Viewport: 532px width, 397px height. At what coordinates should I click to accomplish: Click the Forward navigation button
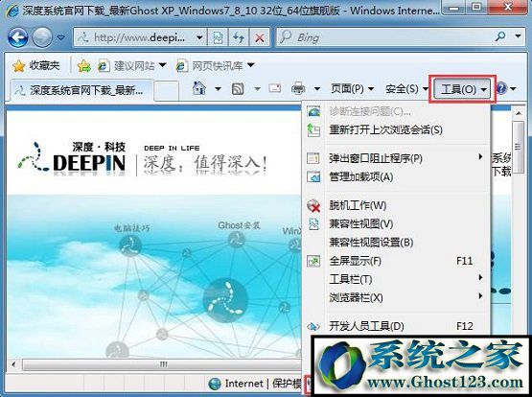42,37
